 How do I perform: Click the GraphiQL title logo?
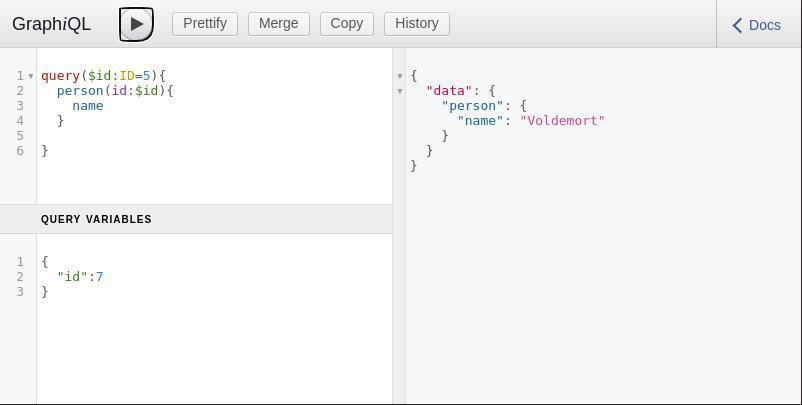coord(51,24)
